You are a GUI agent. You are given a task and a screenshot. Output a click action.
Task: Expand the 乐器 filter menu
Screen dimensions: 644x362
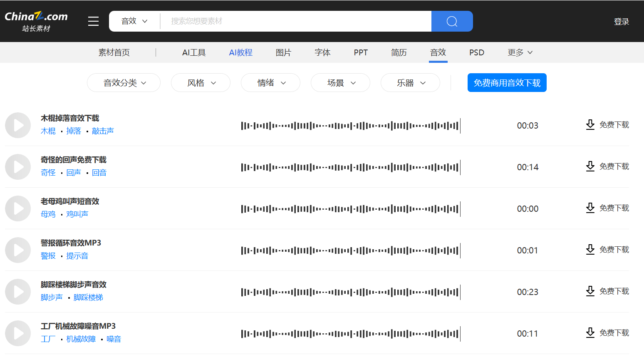click(410, 83)
